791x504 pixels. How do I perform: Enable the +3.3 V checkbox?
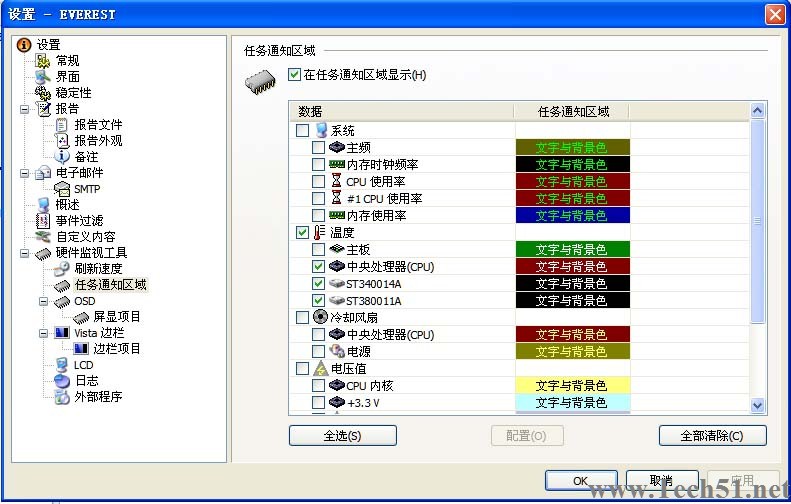tap(318, 403)
